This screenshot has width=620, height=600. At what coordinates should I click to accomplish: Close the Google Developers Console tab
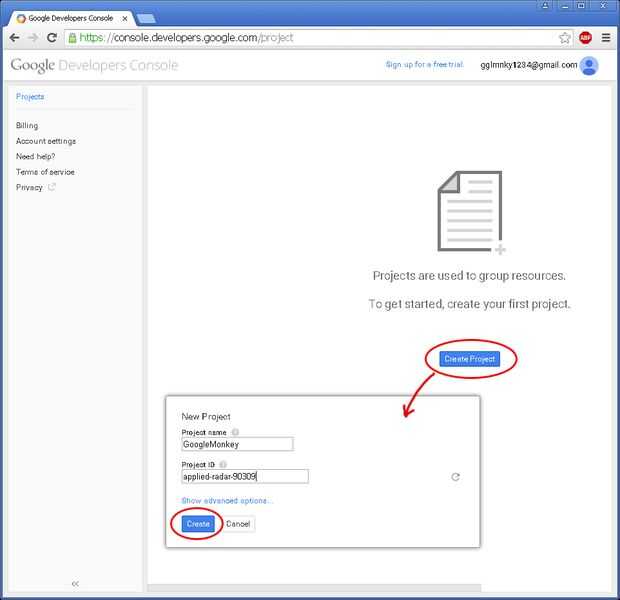[x=125, y=19]
